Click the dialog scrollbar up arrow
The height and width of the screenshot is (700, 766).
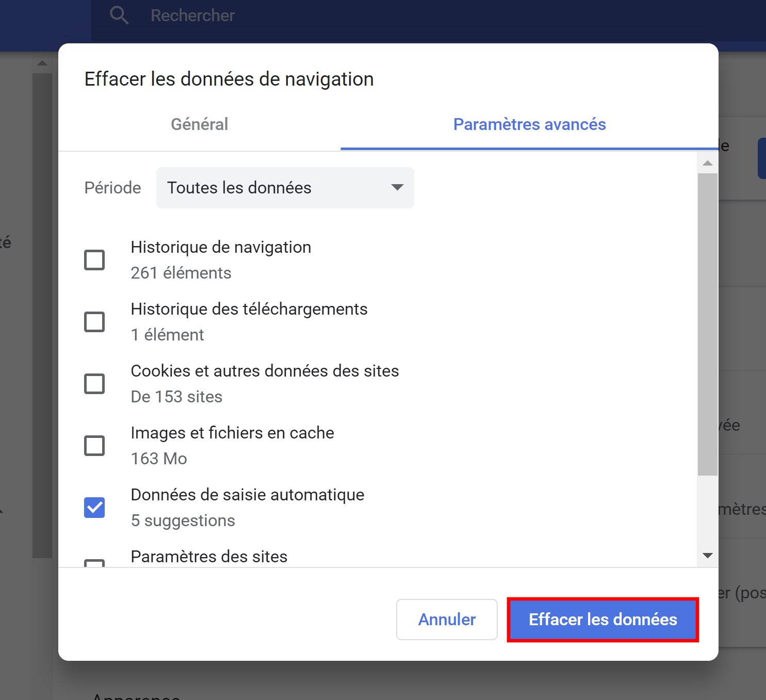click(708, 163)
